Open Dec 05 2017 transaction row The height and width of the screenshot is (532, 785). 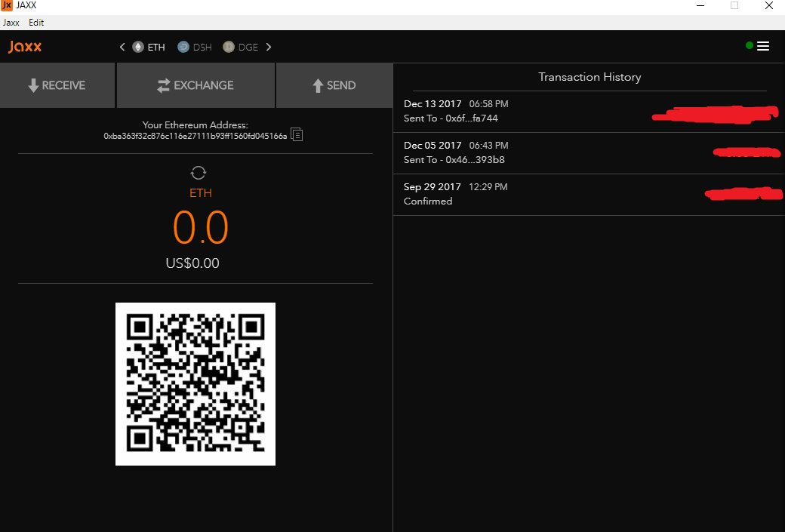pyautogui.click(x=589, y=152)
